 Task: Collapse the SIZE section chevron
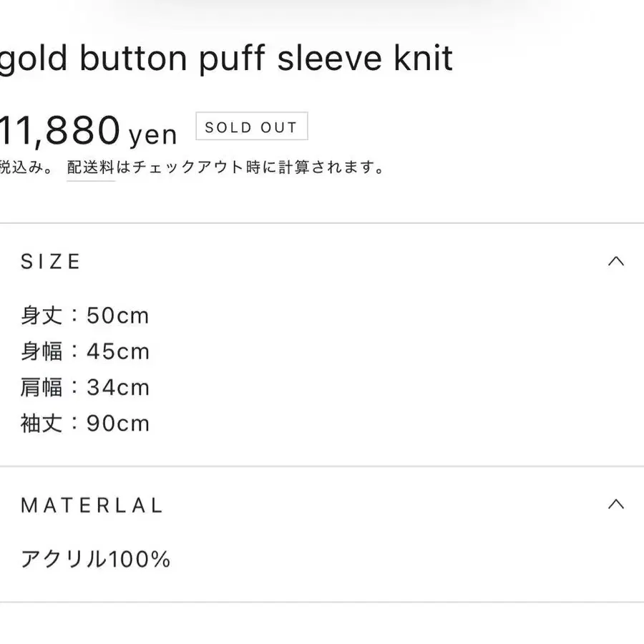pos(615,261)
